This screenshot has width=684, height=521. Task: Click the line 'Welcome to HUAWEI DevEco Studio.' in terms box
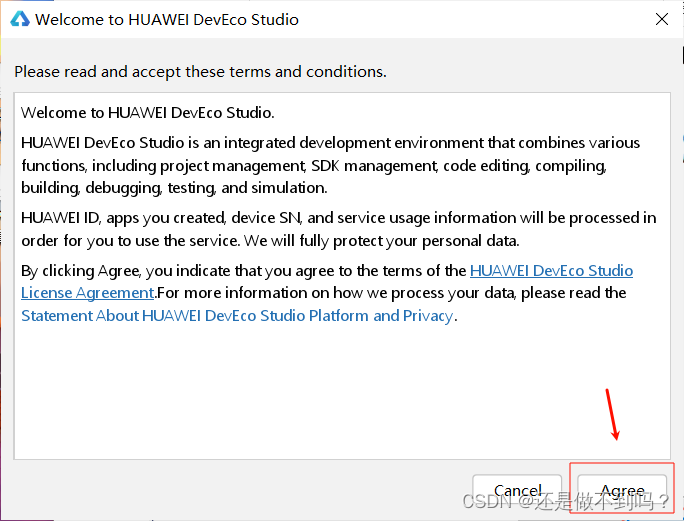tap(147, 113)
